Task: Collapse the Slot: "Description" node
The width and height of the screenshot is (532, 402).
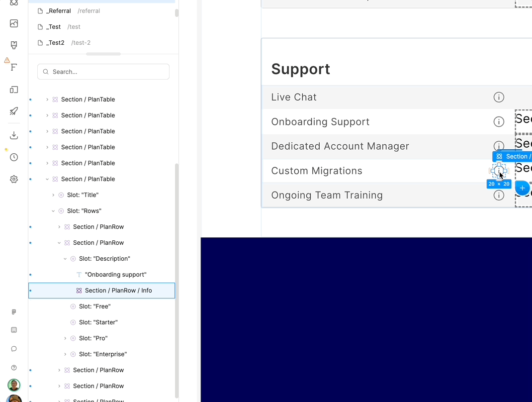Action: pyautogui.click(x=65, y=259)
